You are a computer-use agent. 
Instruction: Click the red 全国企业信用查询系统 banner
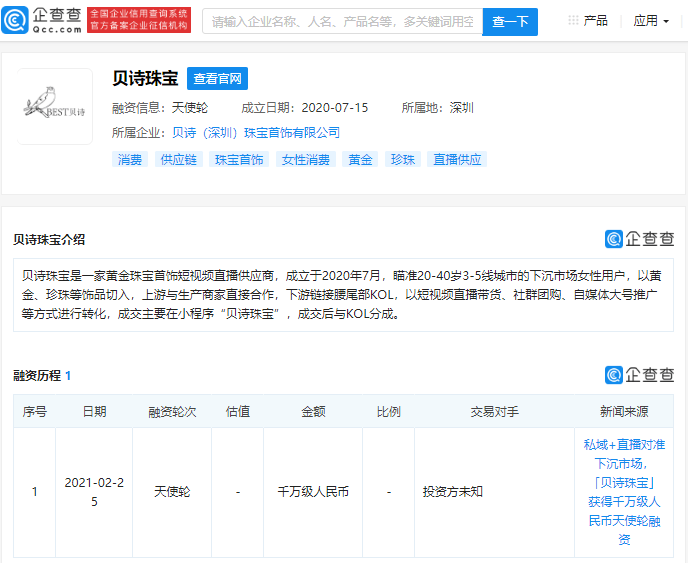point(139,20)
